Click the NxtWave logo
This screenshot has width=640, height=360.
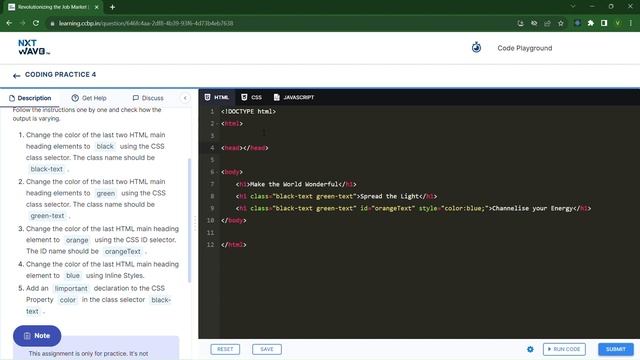(34, 47)
